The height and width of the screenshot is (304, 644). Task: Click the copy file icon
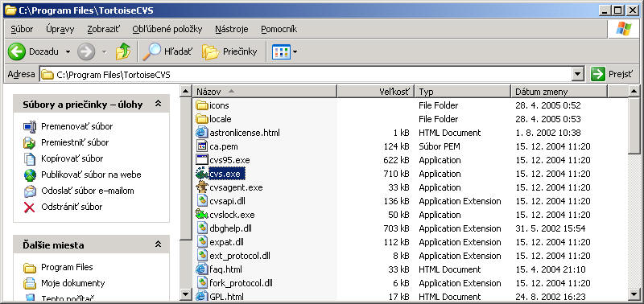(x=30, y=158)
